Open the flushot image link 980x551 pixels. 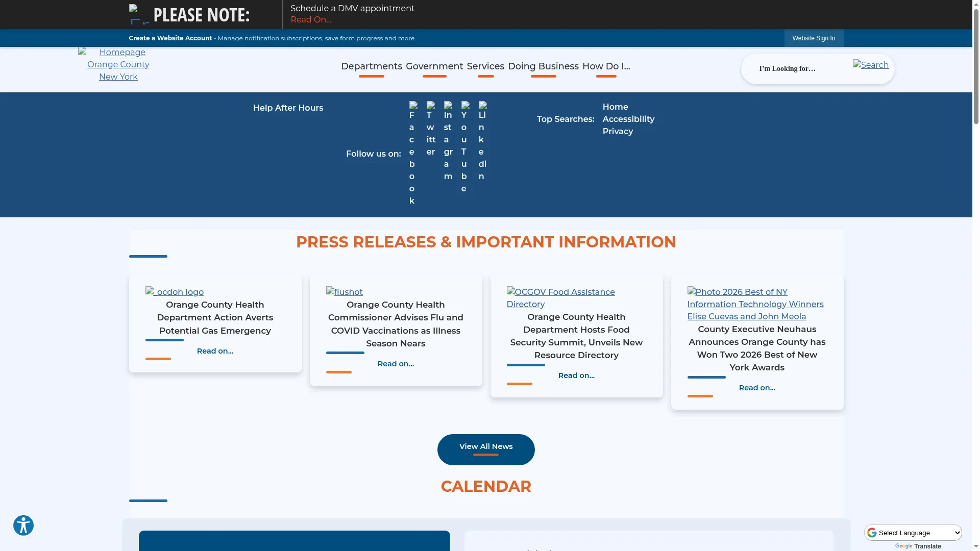[345, 292]
